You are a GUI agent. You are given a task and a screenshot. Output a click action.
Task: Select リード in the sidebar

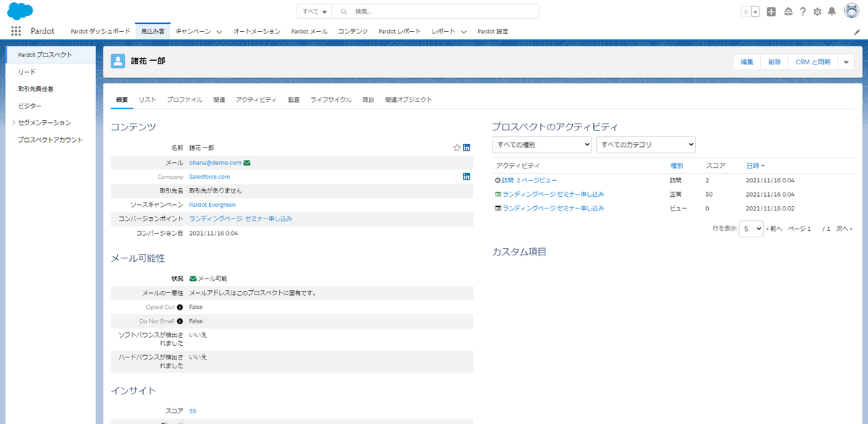click(27, 72)
